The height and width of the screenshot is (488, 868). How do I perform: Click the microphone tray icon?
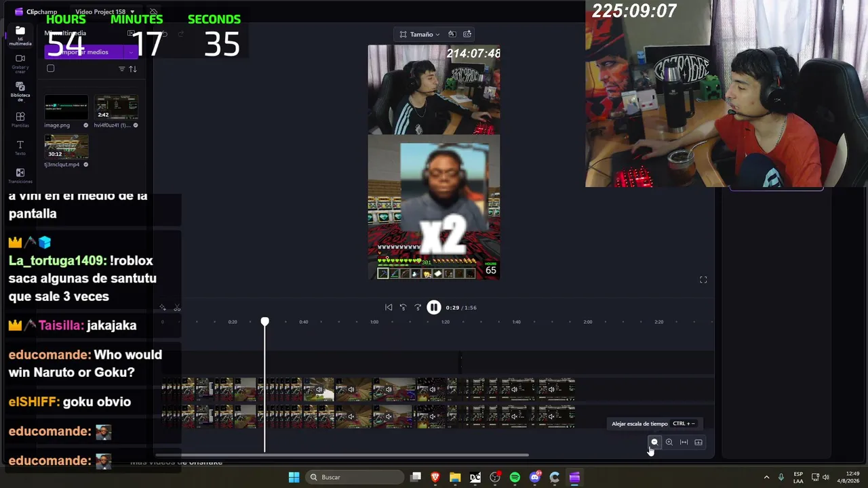(781, 477)
